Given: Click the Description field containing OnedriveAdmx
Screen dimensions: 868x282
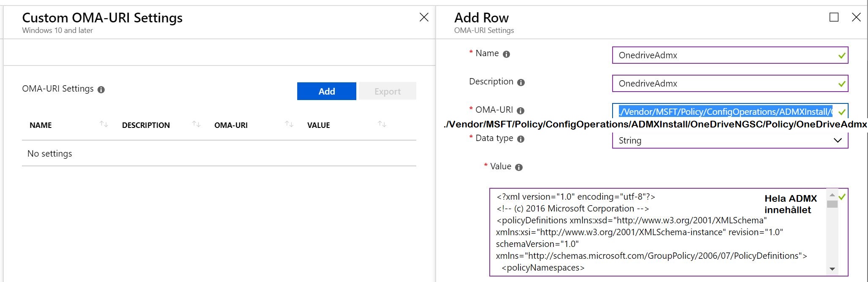Looking at the screenshot, I should (x=730, y=84).
